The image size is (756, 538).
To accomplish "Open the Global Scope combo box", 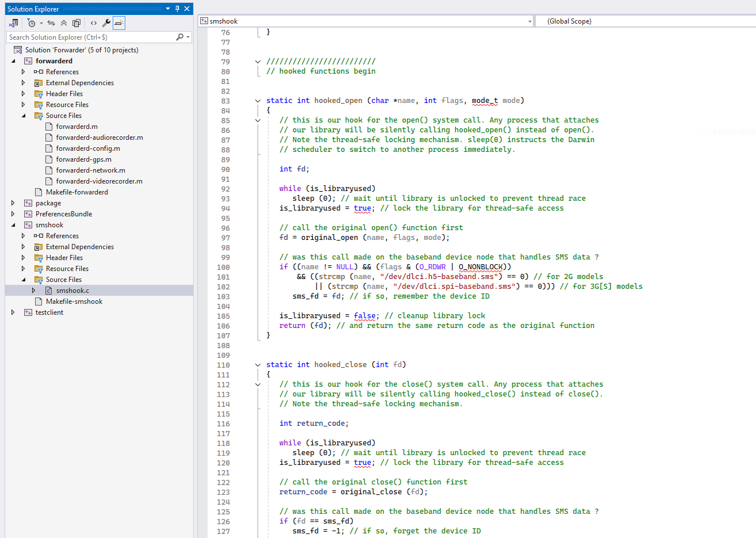I will (x=644, y=21).
